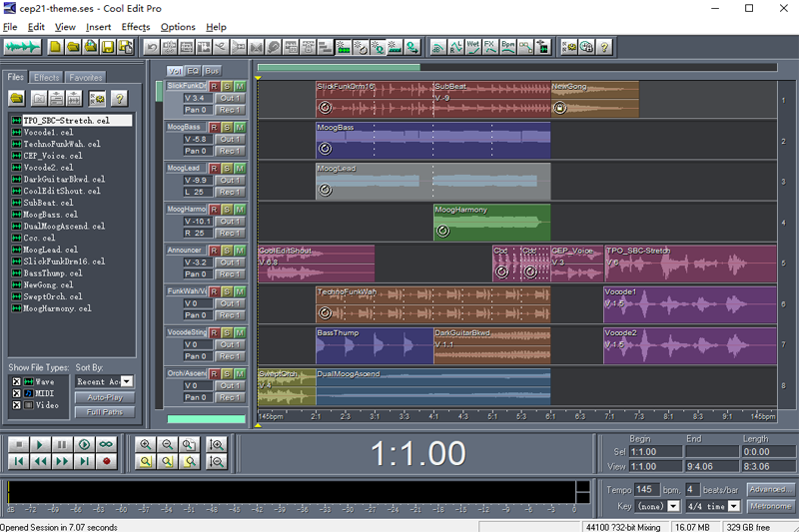Open the File menu
Screen dimensions: 799x532
pyautogui.click(x=10, y=27)
